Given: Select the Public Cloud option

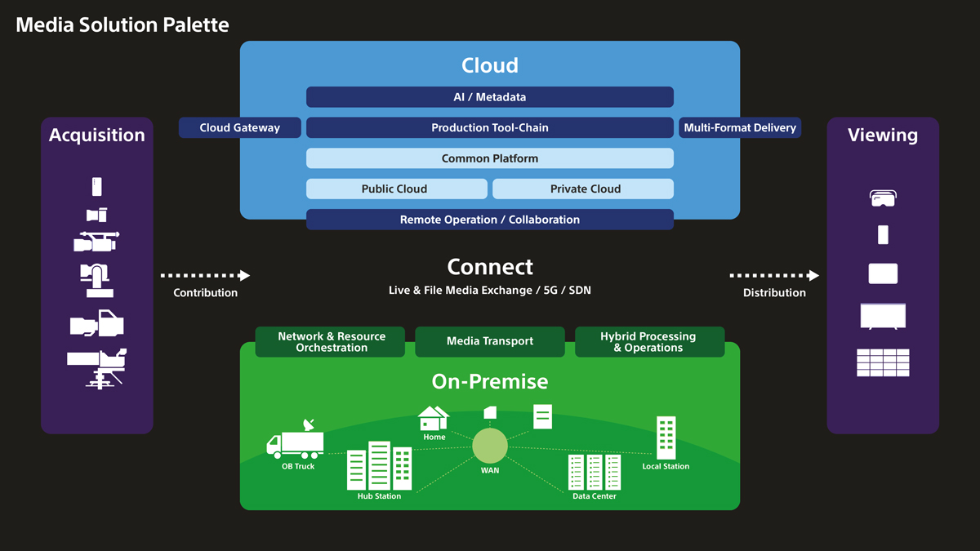Looking at the screenshot, I should point(396,189).
